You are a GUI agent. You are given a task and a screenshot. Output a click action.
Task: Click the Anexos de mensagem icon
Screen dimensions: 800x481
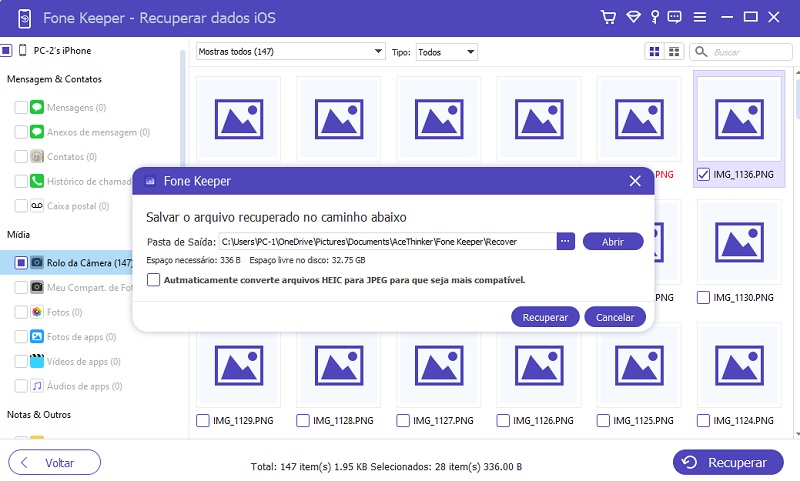point(37,132)
